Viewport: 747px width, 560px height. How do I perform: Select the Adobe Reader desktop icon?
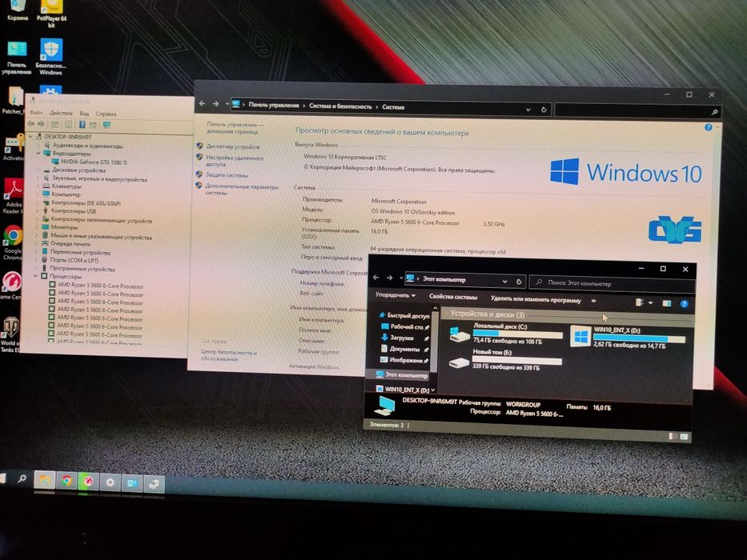(x=13, y=196)
